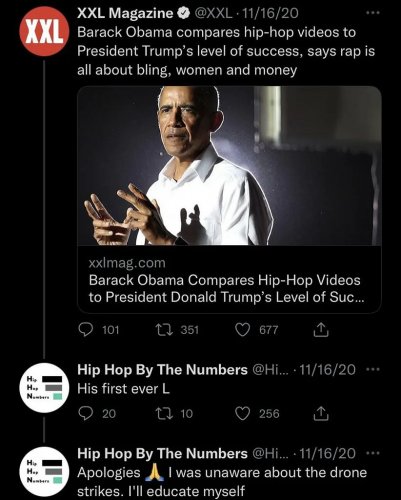Share the XXL Magazine tweet

(x=321, y=330)
